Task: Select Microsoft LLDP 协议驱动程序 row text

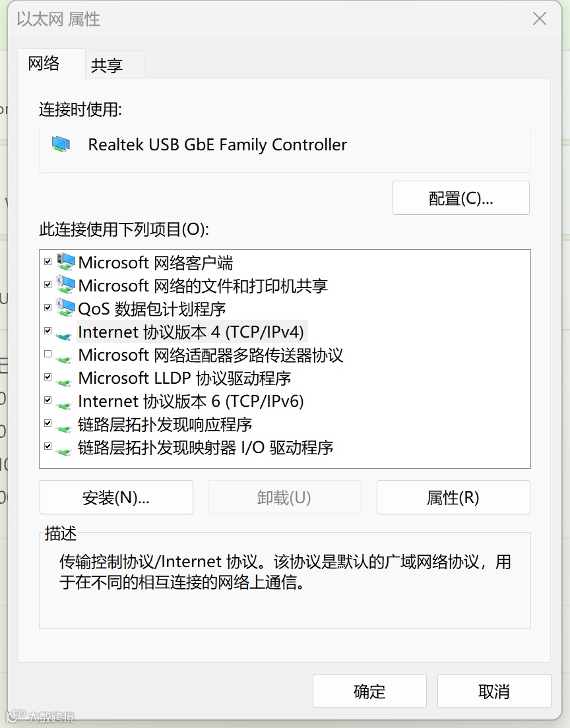Action: 185,378
